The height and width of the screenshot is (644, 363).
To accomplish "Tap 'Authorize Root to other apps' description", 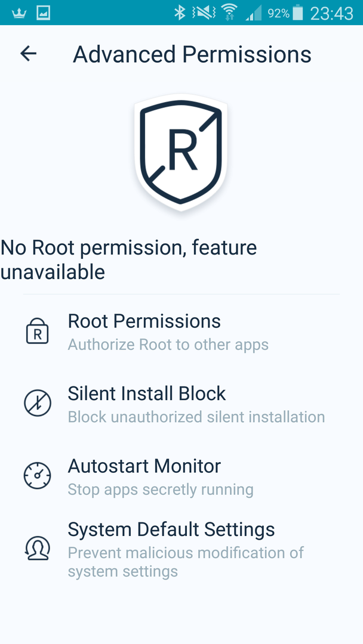I will (x=168, y=345).
